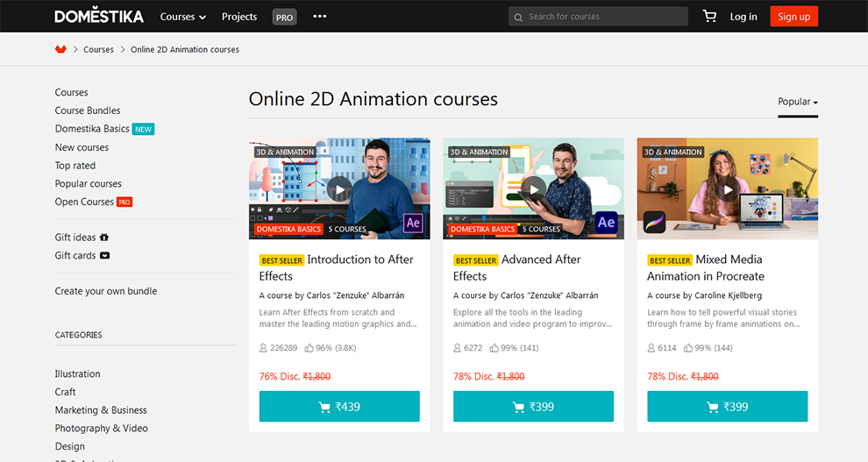868x462 pixels.
Task: Click the gift box icon beside Gift ideas
Action: click(104, 237)
